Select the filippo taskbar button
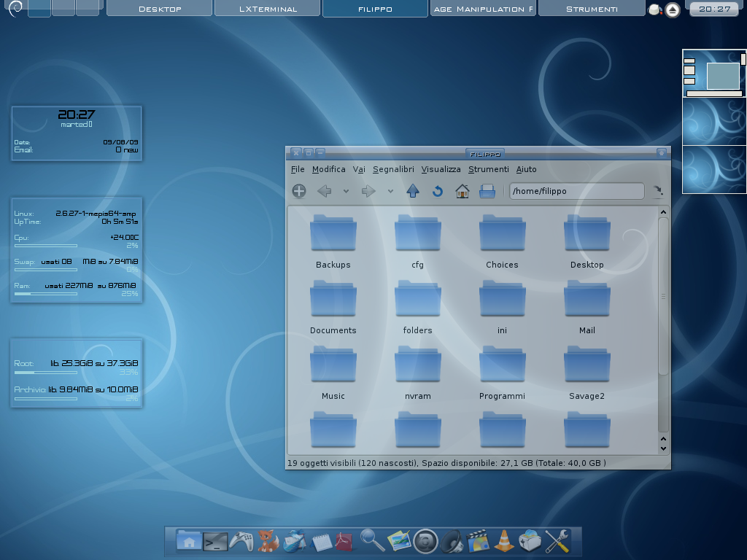This screenshot has width=747, height=560. 376,9
